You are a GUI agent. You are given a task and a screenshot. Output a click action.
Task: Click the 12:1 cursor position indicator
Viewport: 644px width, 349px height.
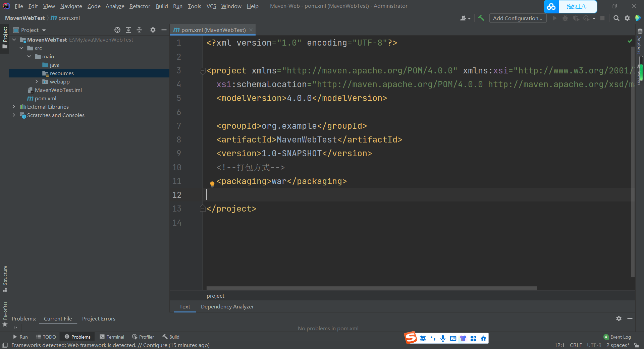559,345
